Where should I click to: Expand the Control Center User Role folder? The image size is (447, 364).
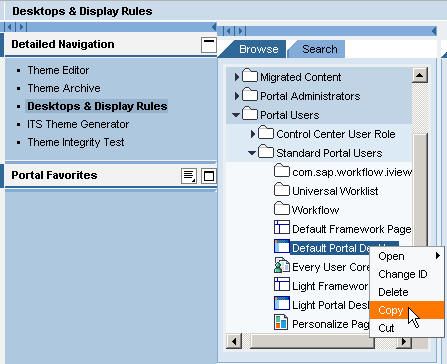pos(253,134)
